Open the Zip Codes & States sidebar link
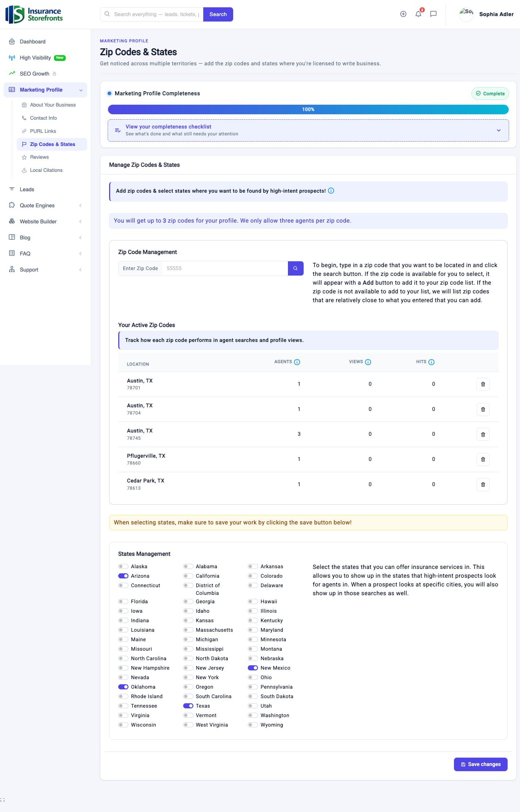Screen dimensions: 520x812 coord(52,144)
